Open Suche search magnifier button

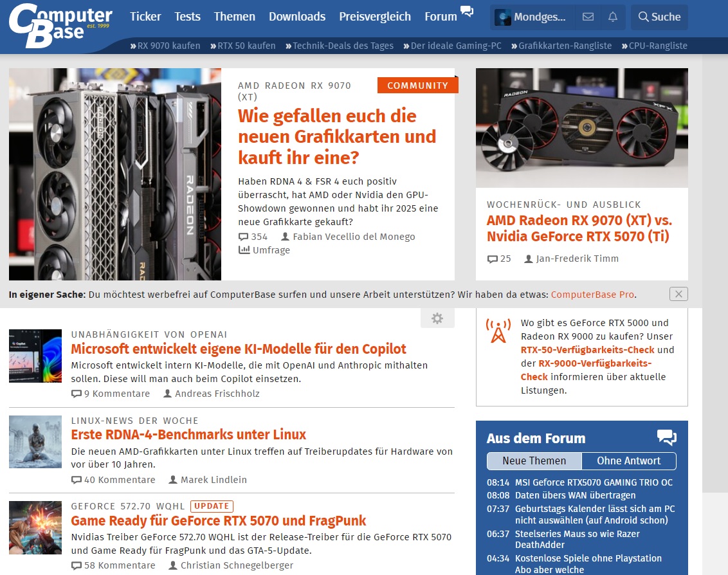(x=659, y=17)
